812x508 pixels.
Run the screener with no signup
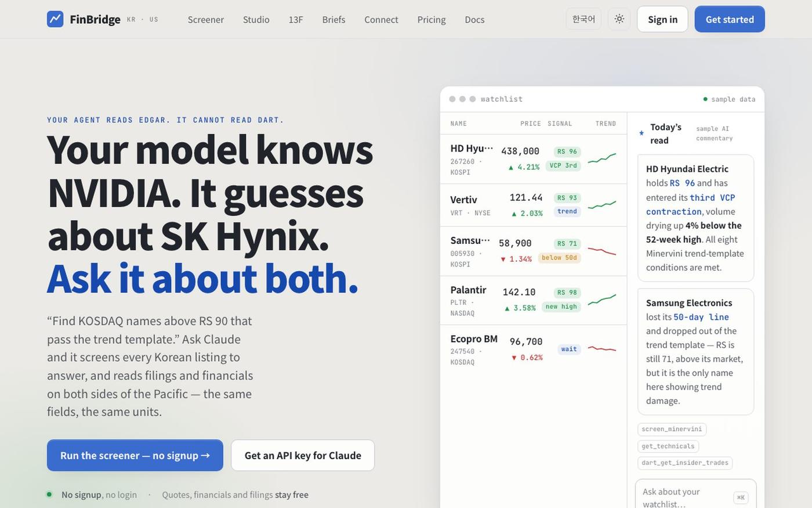[x=135, y=455]
